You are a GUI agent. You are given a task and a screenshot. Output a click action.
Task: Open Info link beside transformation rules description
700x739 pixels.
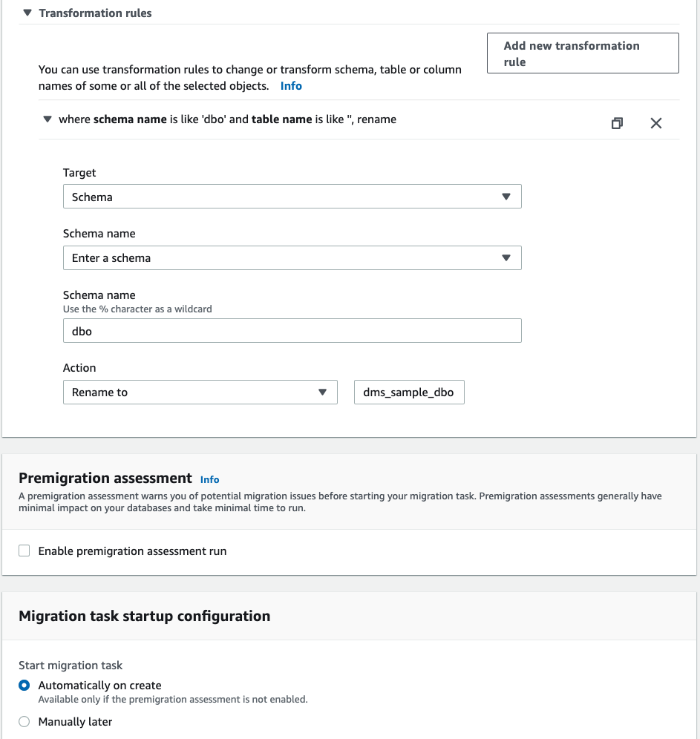pos(291,86)
